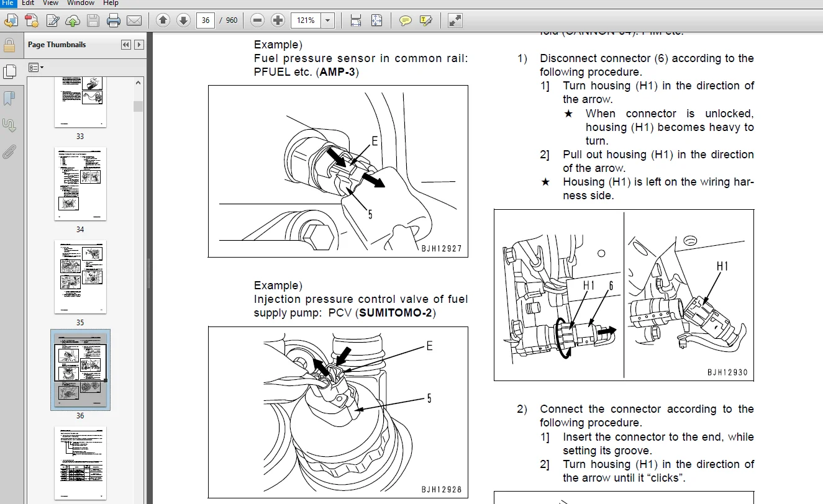Click the Fit One Full Page icon
823x504 pixels.
point(376,20)
